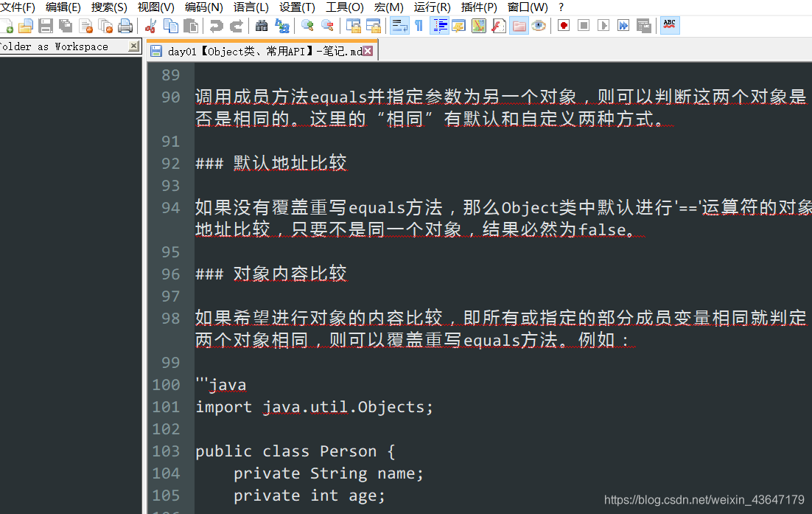The image size is (812, 514).
Task: Click the line 'private int age;'
Action: [x=309, y=496]
